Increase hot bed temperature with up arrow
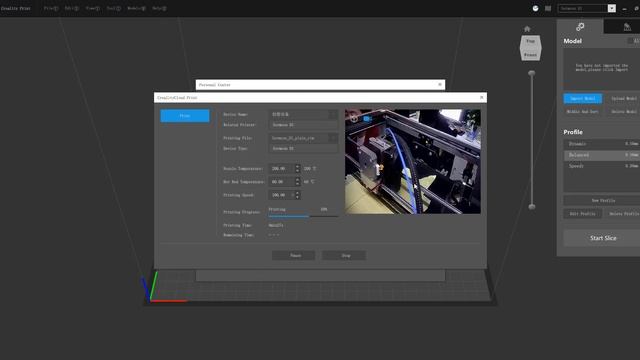This screenshot has width=640, height=360. [298, 179]
